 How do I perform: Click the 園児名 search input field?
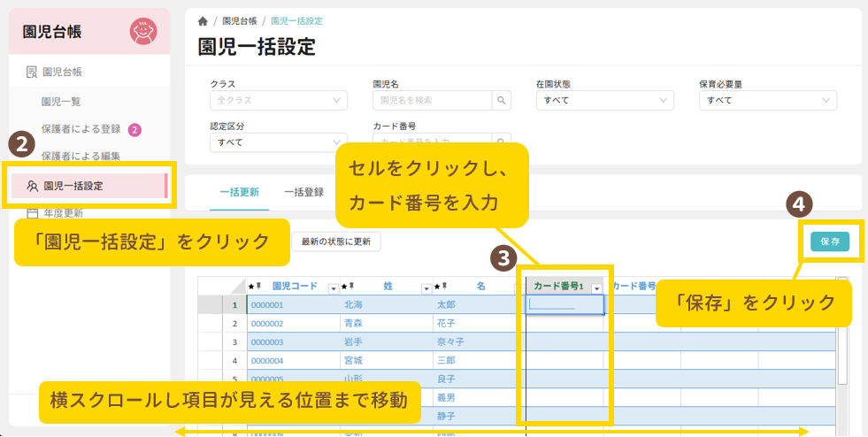tap(433, 101)
